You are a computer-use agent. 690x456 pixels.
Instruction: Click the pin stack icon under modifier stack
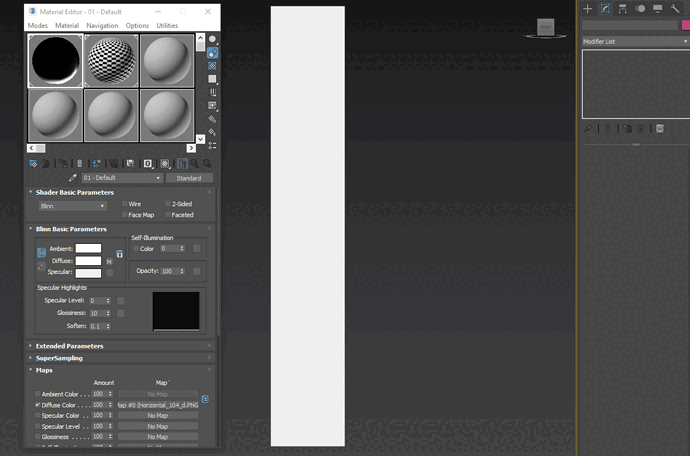[x=588, y=128]
